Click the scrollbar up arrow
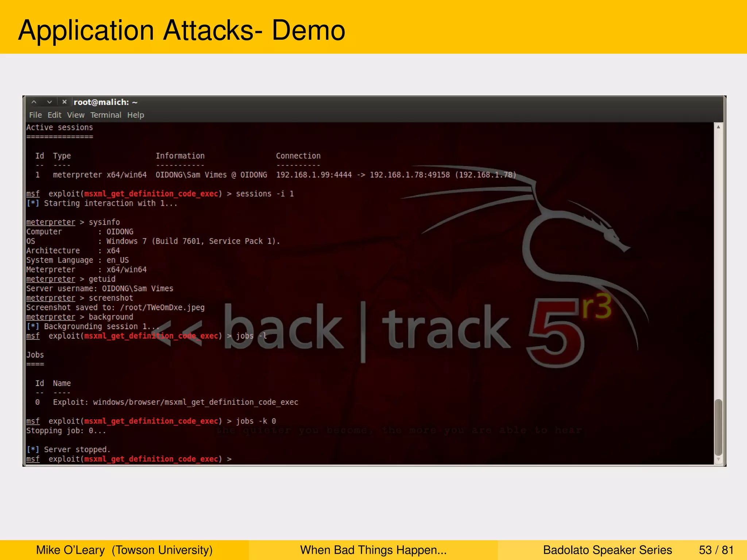 click(x=718, y=127)
